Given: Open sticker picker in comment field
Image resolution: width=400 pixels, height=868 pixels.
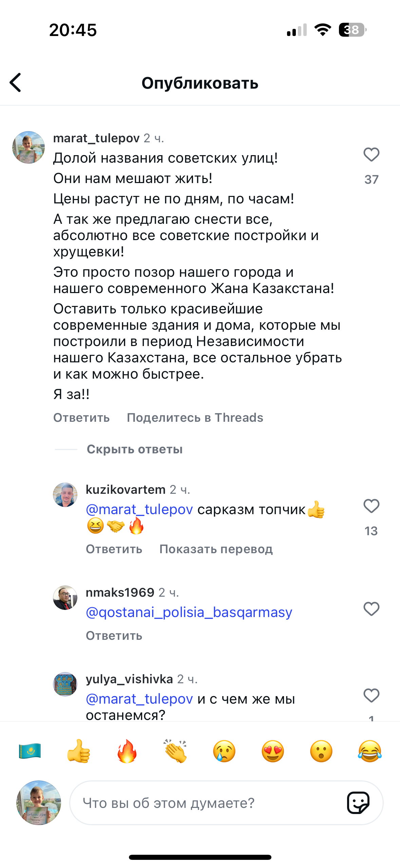Looking at the screenshot, I should (x=358, y=803).
